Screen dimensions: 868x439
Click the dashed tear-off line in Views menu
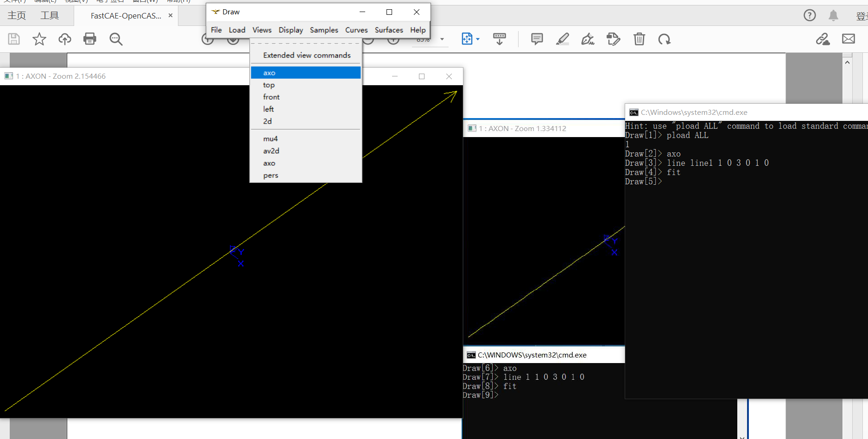[x=306, y=43]
